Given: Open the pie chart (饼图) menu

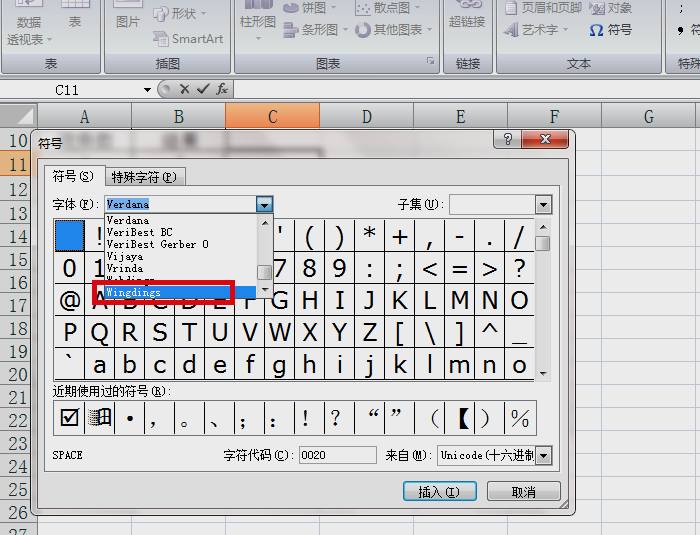Looking at the screenshot, I should 310,8.
